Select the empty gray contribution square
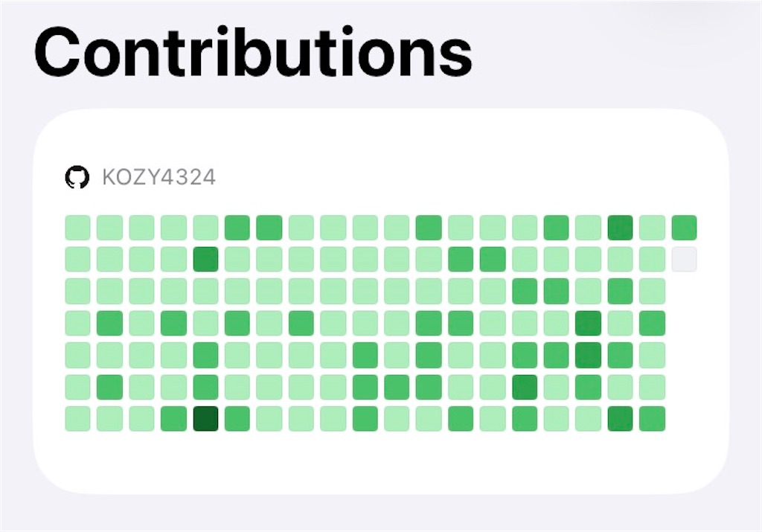Image resolution: width=762 pixels, height=532 pixels. (685, 260)
